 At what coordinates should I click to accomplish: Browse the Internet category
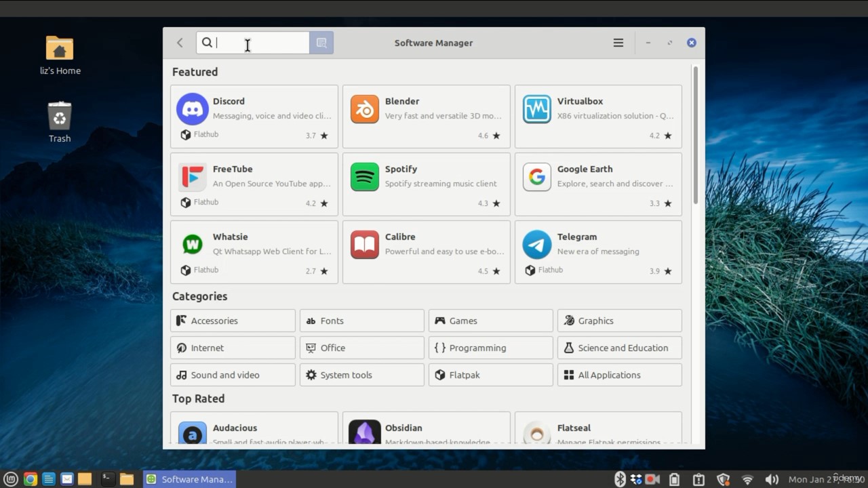tap(233, 348)
